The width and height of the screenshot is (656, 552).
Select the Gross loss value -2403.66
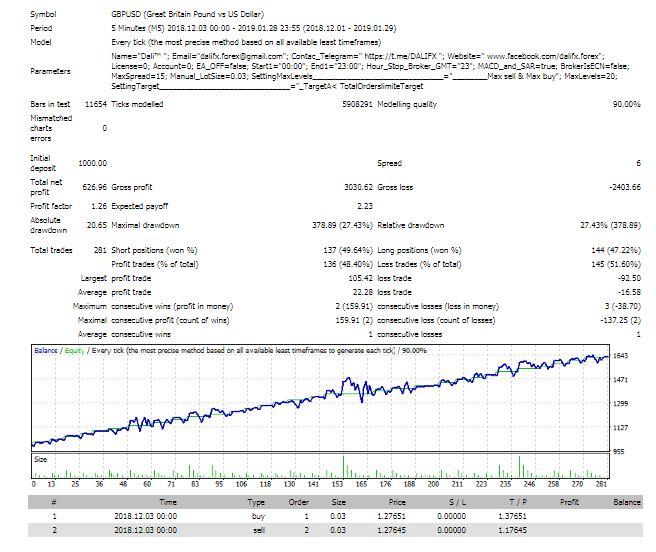coord(619,186)
